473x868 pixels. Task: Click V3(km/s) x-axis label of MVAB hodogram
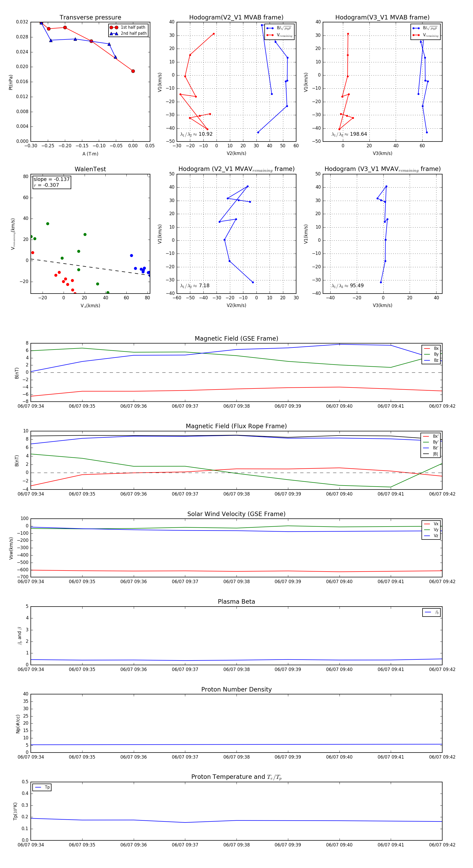[x=382, y=153]
